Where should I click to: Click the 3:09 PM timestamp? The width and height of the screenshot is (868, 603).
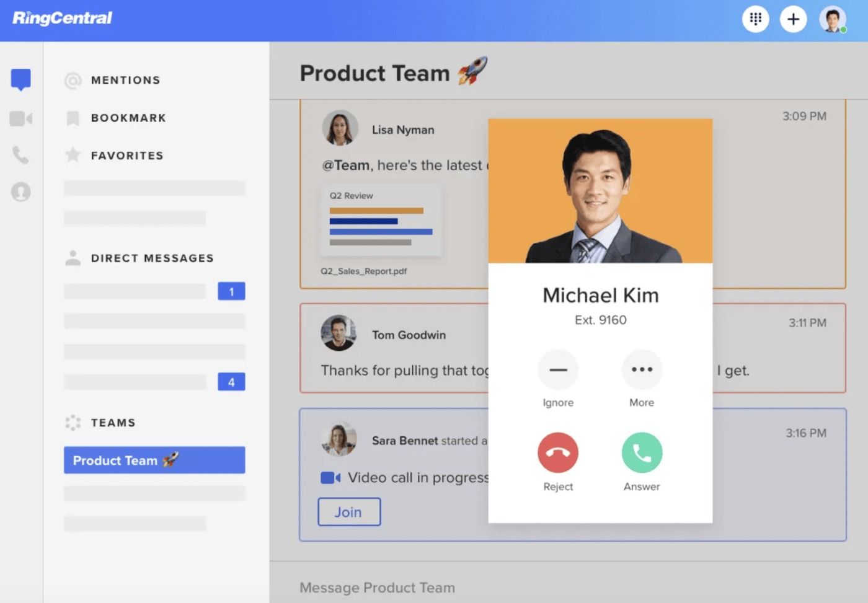coord(804,117)
